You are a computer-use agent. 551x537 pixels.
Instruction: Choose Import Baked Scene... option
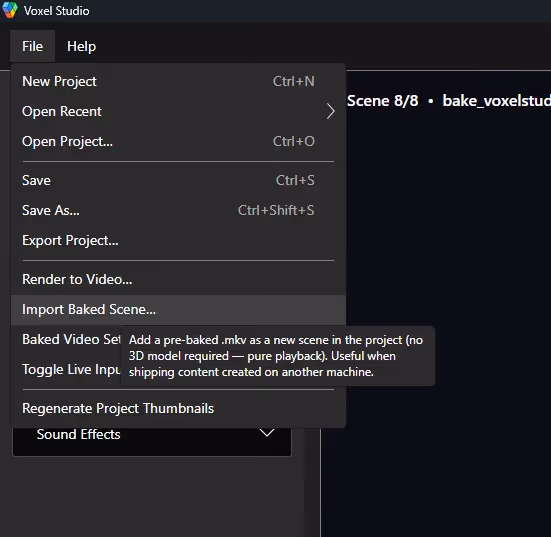click(179, 310)
